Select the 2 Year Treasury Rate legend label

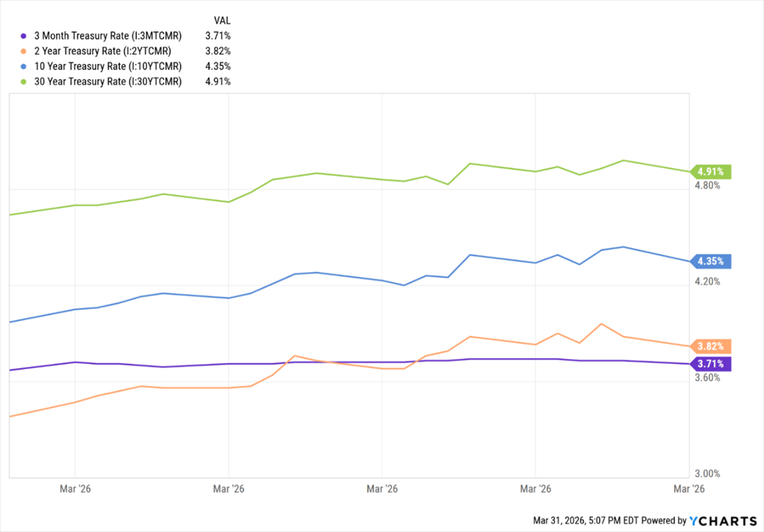[103, 50]
